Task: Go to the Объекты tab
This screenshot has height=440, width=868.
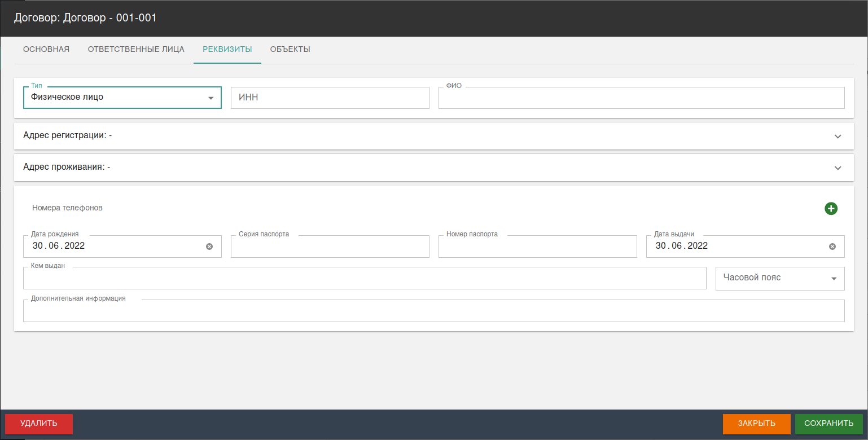Action: [x=290, y=50]
